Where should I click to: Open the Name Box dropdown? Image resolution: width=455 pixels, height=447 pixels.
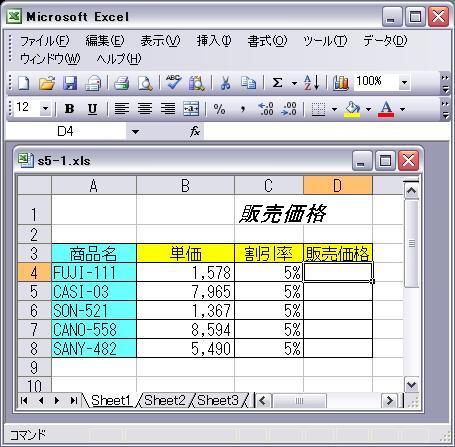point(135,132)
